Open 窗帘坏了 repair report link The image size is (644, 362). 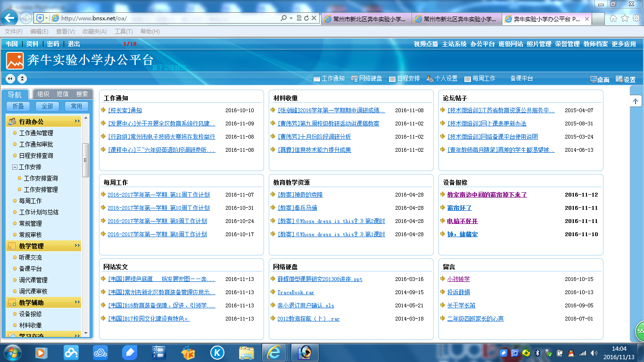click(x=459, y=208)
